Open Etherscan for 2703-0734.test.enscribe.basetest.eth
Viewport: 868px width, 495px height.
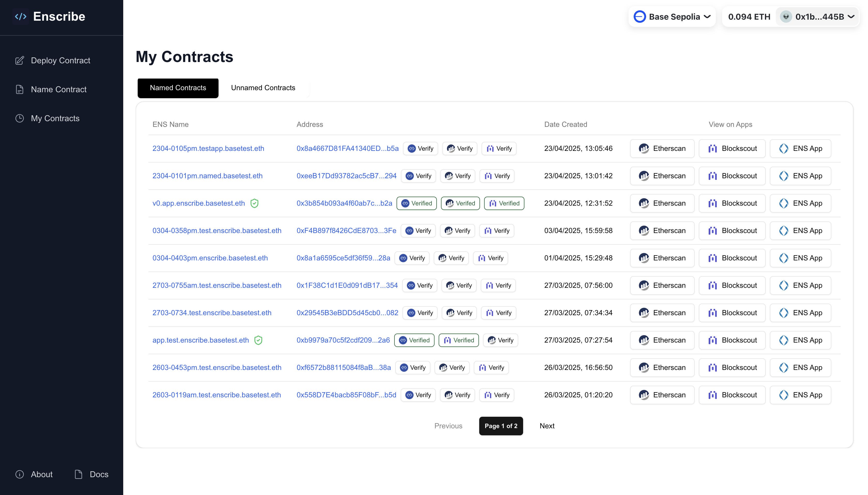(x=662, y=313)
